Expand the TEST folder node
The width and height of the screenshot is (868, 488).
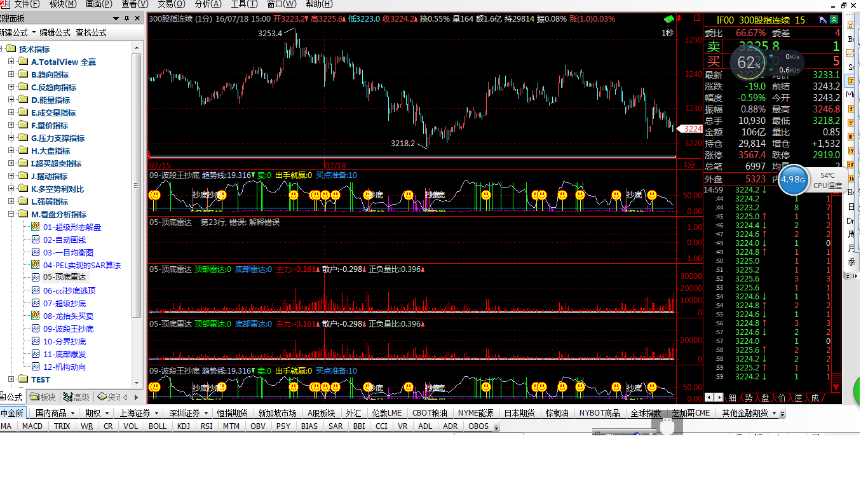coord(11,379)
